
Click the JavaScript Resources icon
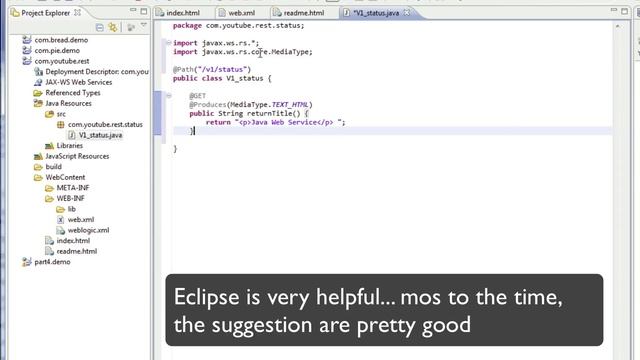[38, 156]
